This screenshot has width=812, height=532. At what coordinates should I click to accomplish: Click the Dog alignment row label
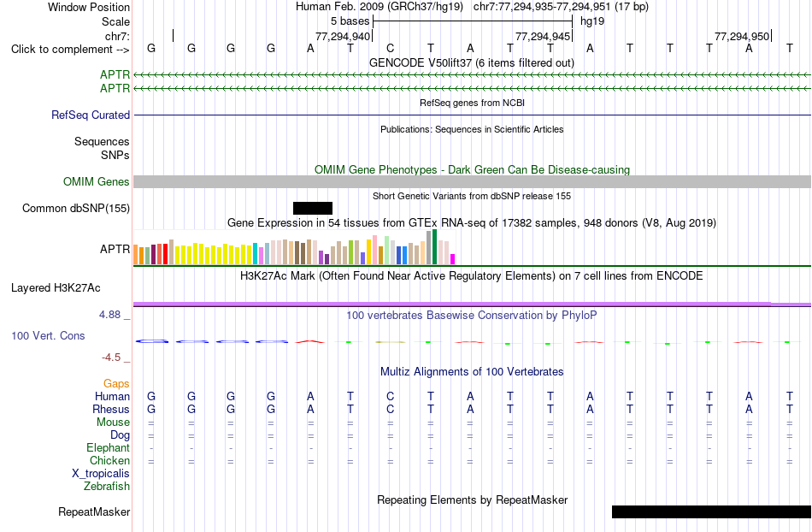point(120,435)
